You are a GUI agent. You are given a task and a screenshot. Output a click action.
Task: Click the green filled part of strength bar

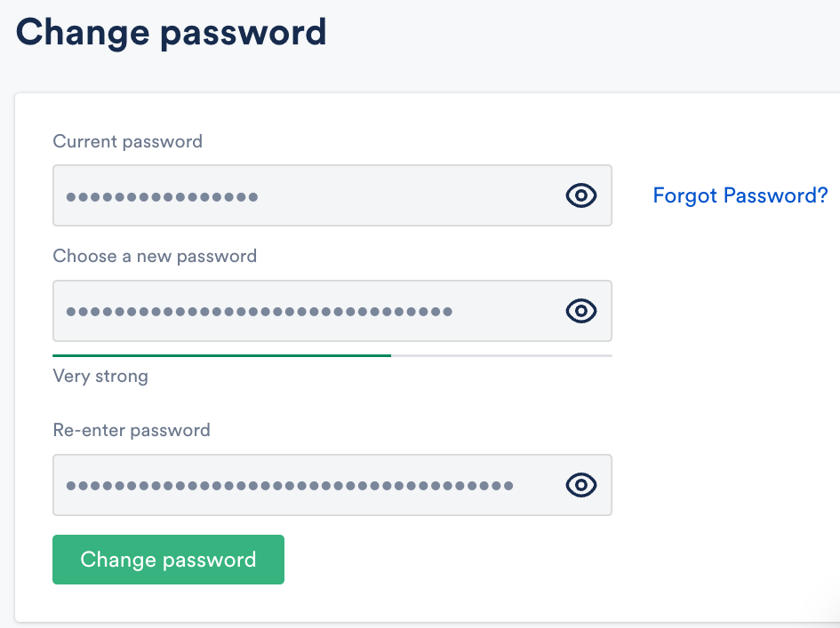pyautogui.click(x=222, y=355)
